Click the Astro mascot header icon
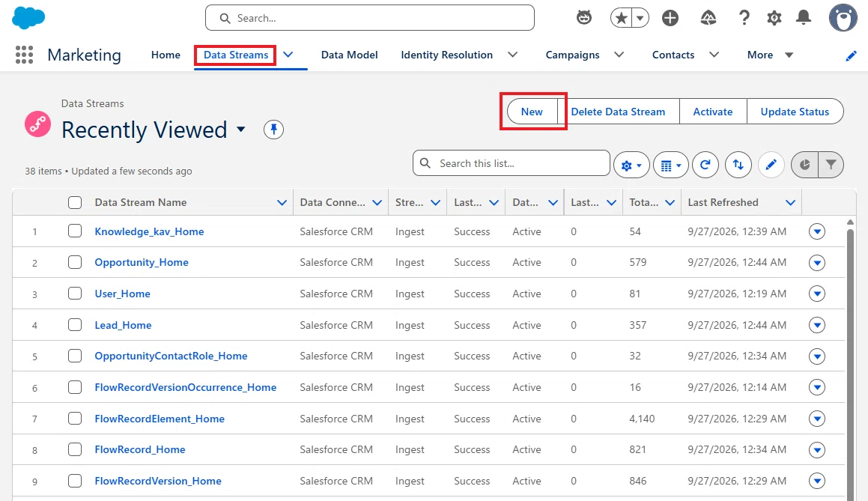This screenshot has width=868, height=501. click(x=584, y=18)
